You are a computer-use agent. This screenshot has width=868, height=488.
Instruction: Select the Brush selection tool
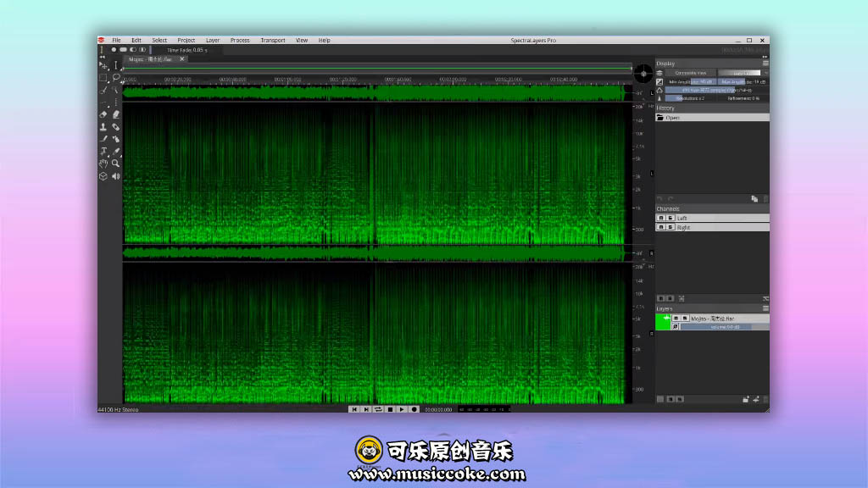point(103,90)
